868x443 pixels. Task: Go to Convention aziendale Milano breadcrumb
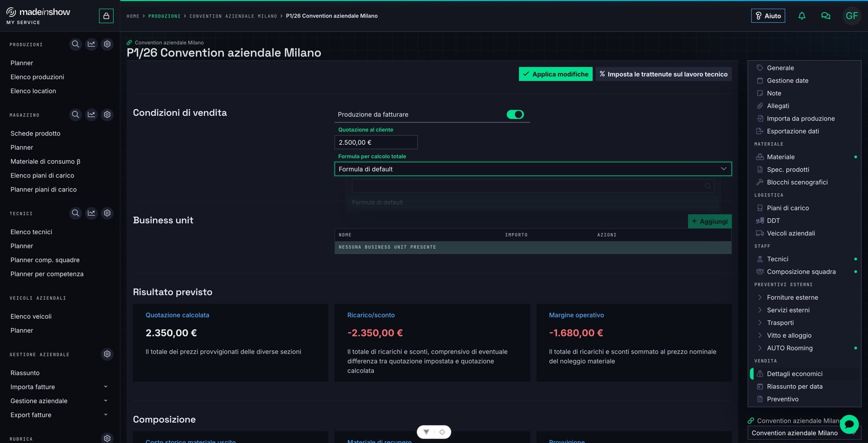[233, 16]
